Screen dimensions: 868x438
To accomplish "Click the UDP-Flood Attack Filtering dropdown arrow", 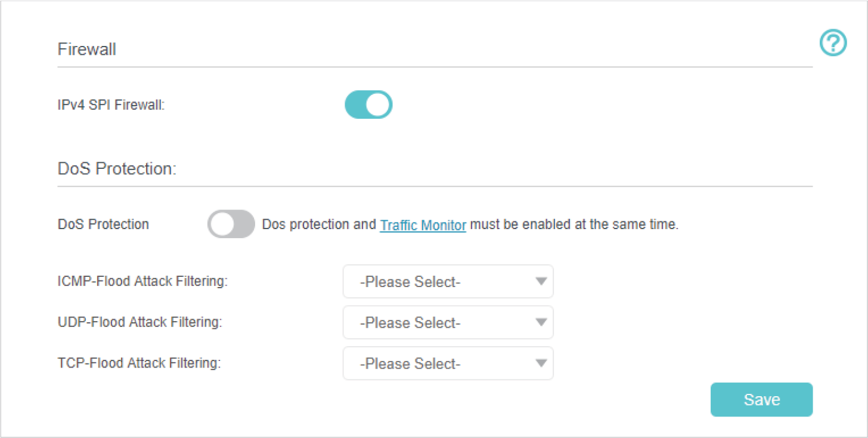I will pyautogui.click(x=541, y=322).
